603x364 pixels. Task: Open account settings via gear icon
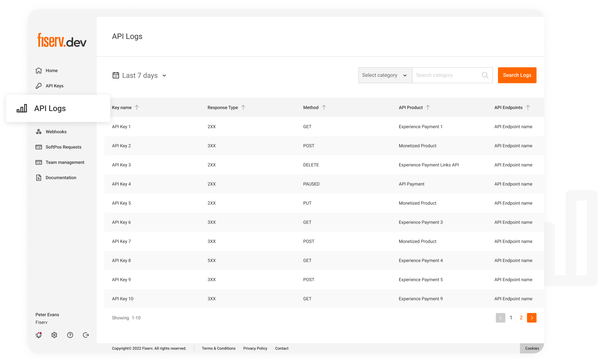[54, 335]
